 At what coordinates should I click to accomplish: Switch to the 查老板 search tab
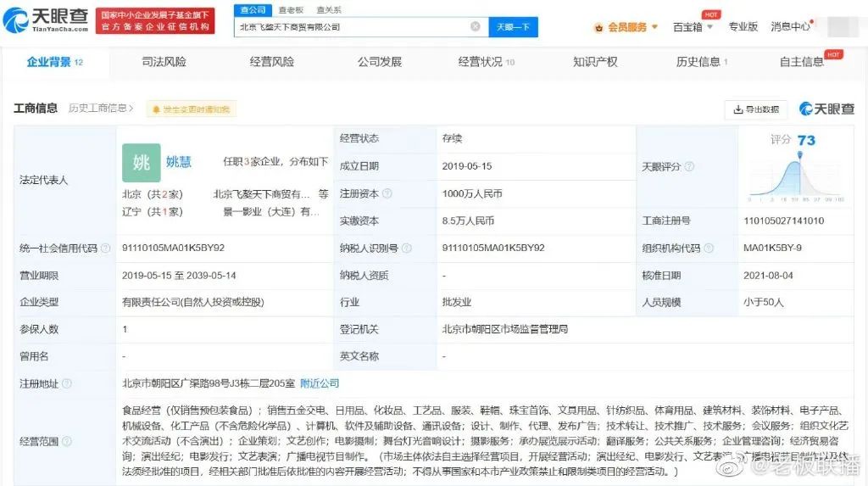[291, 10]
